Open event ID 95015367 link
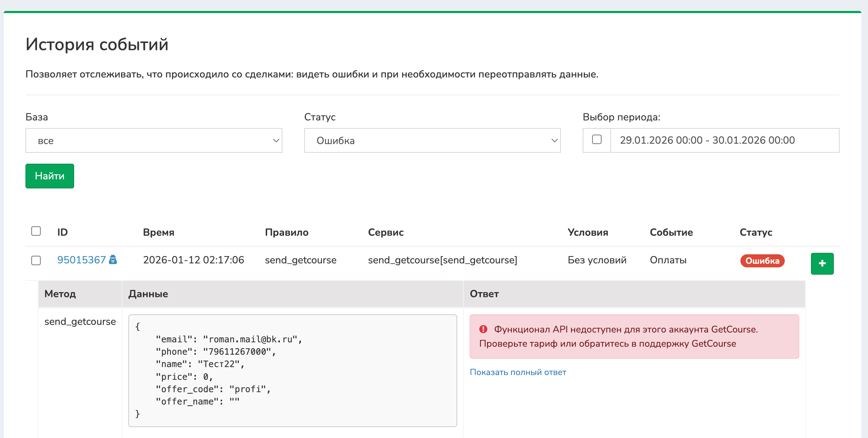Screen dimensions: 868x438 click(81, 260)
